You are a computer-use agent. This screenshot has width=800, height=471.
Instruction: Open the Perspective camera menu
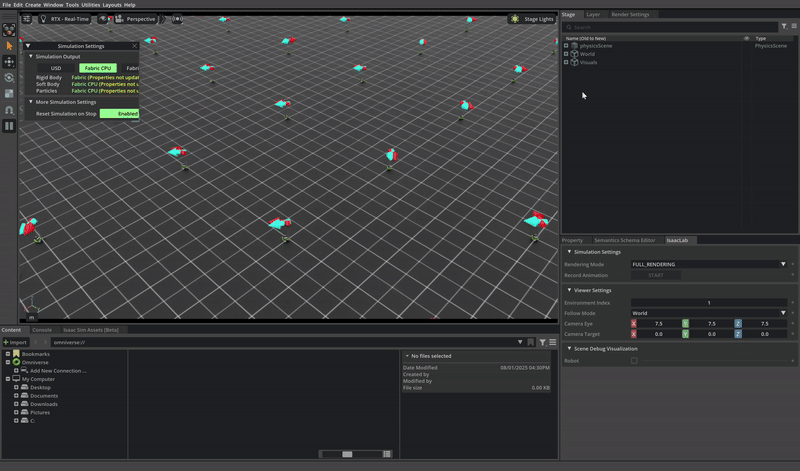tap(136, 19)
